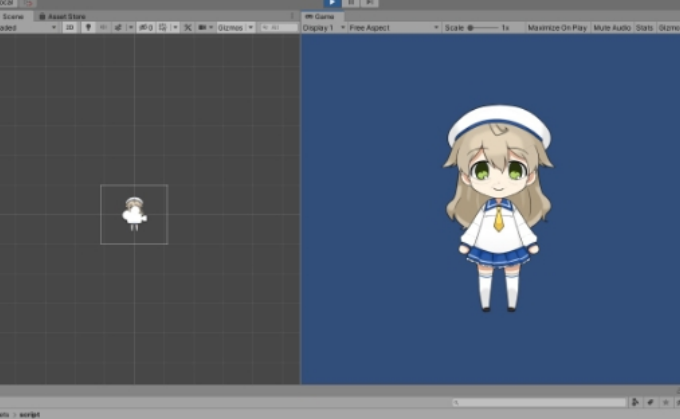Click the chibi character in Game view
The height and width of the screenshot is (419, 680).
(x=498, y=208)
